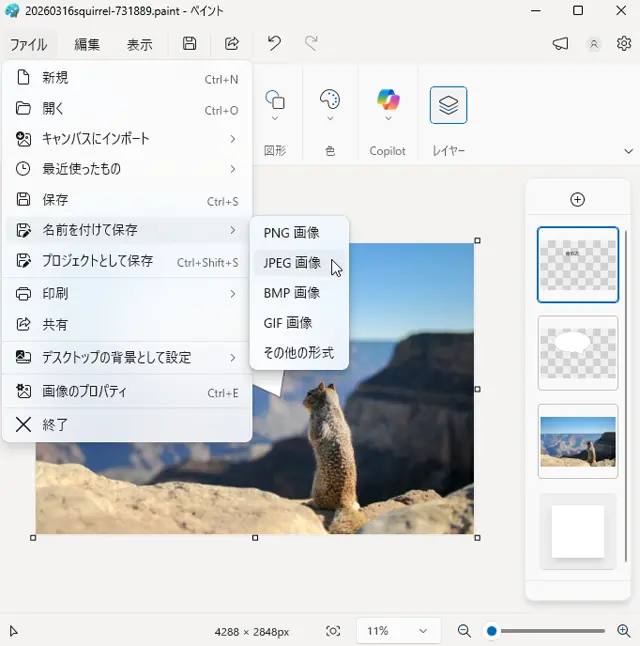
Task: Open the 11% zoom level dropdown
Action: (398, 631)
